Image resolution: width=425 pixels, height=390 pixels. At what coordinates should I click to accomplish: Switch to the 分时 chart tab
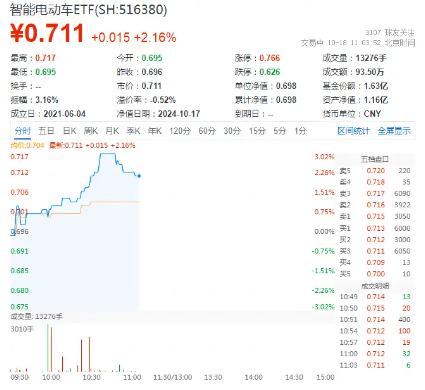pos(22,131)
